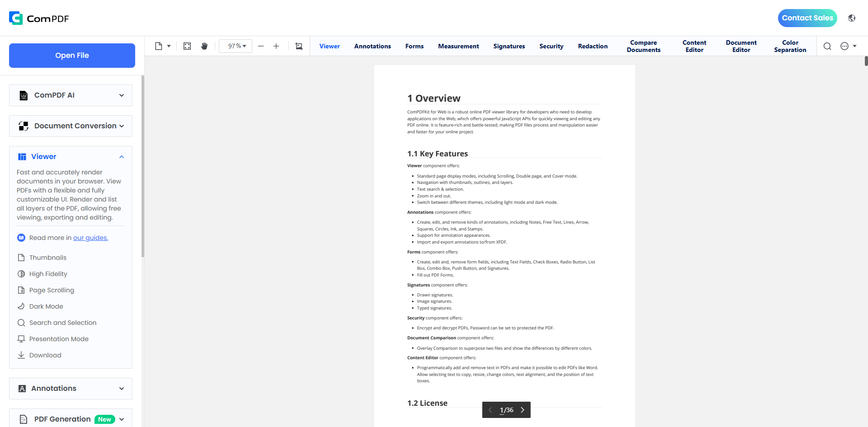Click the next page arrow
Screen dimensions: 868x427
tap(523, 410)
